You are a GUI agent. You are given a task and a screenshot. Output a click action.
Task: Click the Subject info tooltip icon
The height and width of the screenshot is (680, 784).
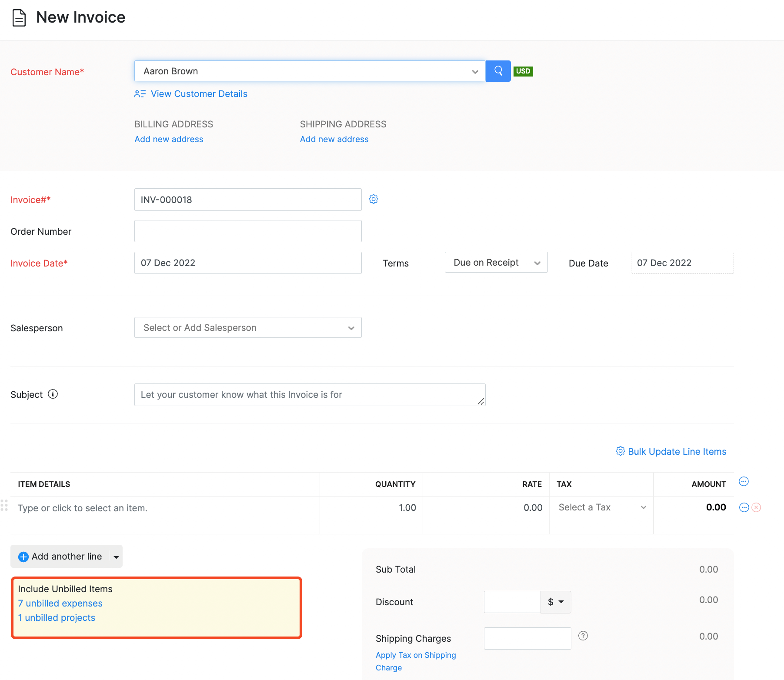pos(53,394)
